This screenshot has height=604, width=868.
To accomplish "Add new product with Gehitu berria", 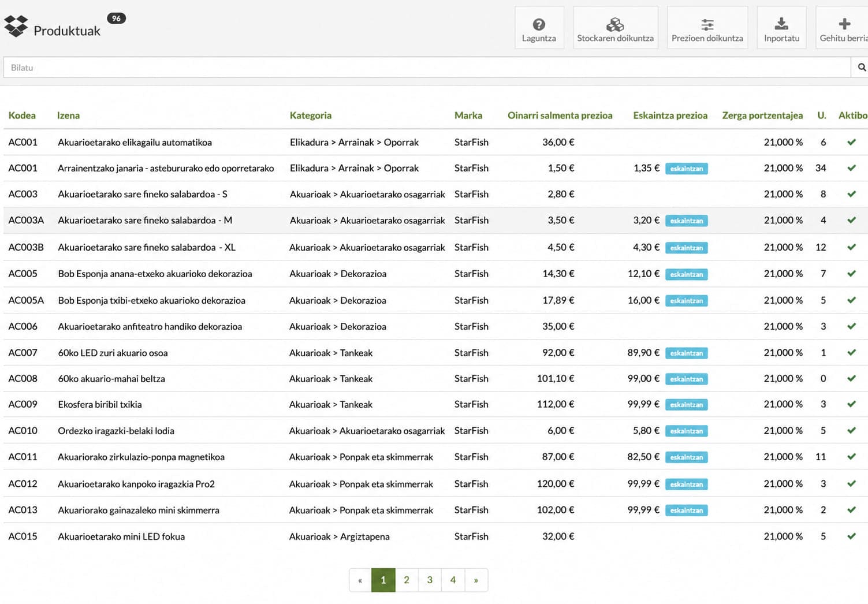I will point(843,27).
